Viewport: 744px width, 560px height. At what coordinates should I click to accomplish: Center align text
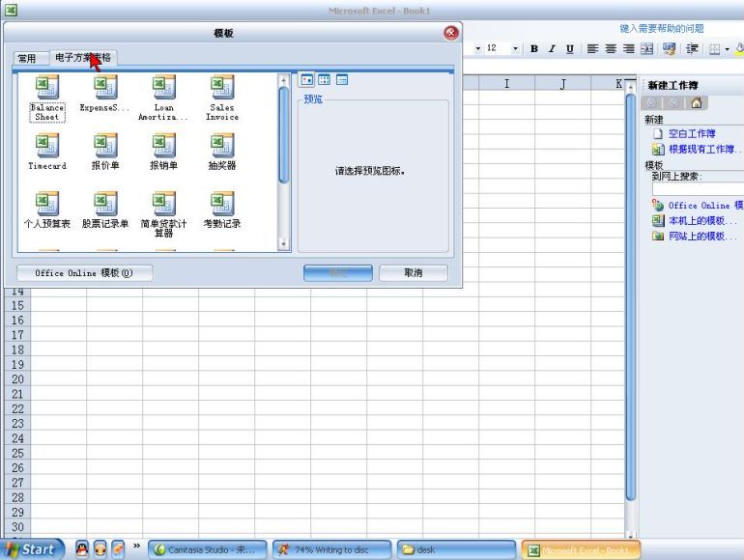611,49
